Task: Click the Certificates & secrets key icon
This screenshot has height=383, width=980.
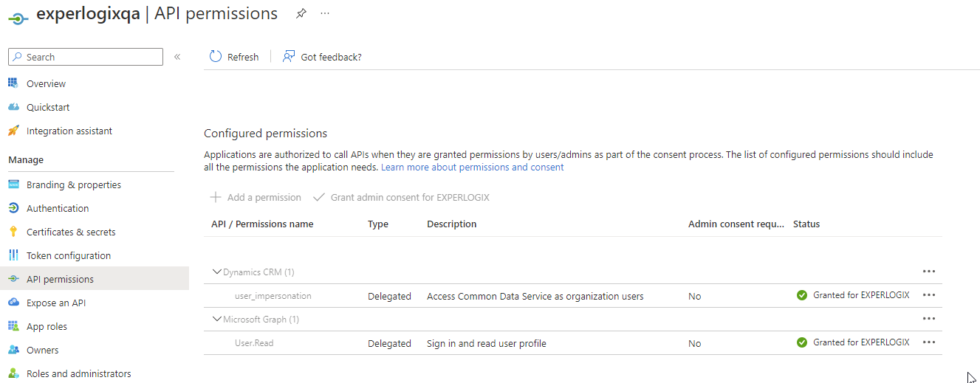Action: coord(13,232)
